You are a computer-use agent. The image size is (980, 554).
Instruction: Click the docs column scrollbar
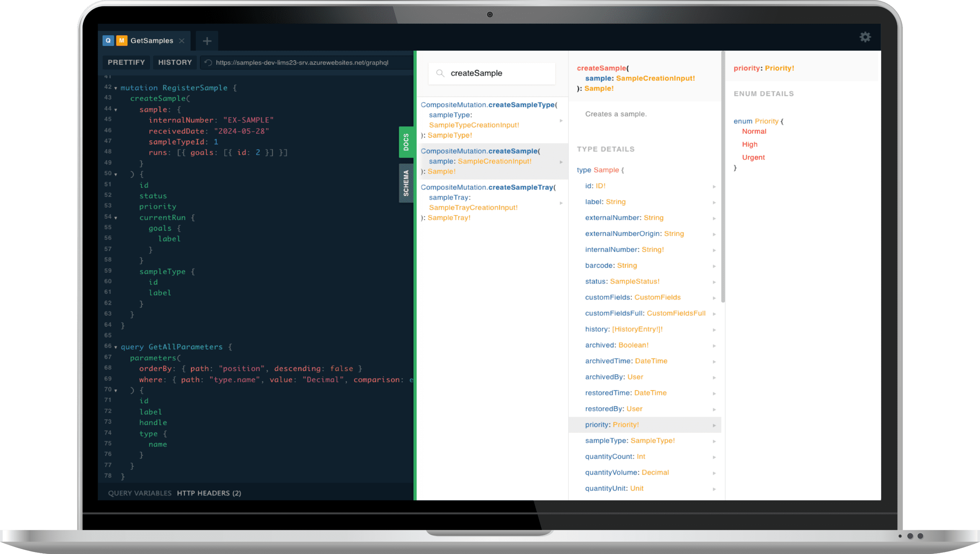(x=723, y=176)
